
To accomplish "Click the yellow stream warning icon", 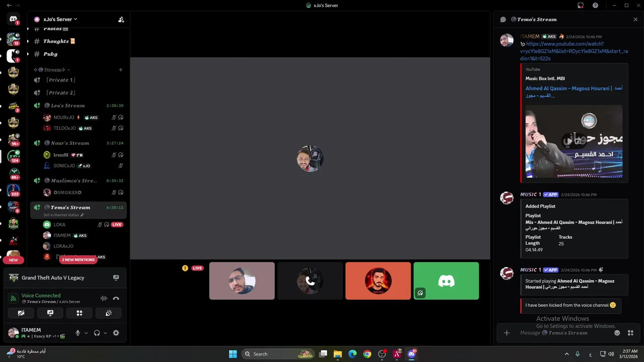I will point(185,268).
